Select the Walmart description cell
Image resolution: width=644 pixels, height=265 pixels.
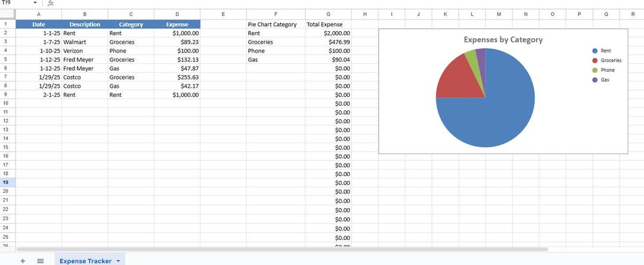85,42
